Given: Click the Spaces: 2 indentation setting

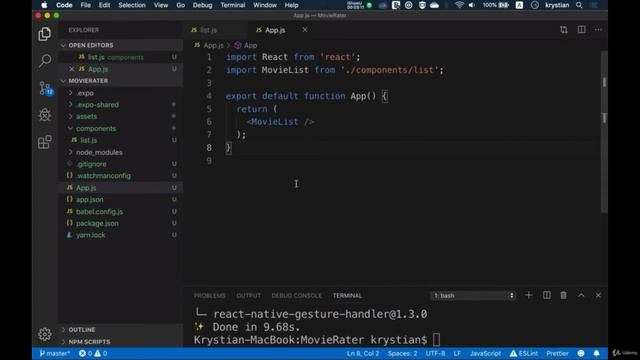Looking at the screenshot, I should pos(402,353).
